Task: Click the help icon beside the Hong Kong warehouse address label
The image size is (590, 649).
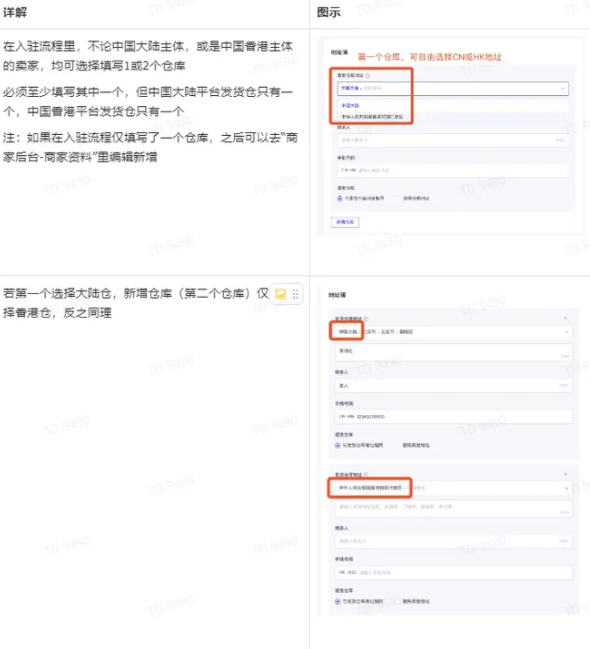Action: [366, 475]
